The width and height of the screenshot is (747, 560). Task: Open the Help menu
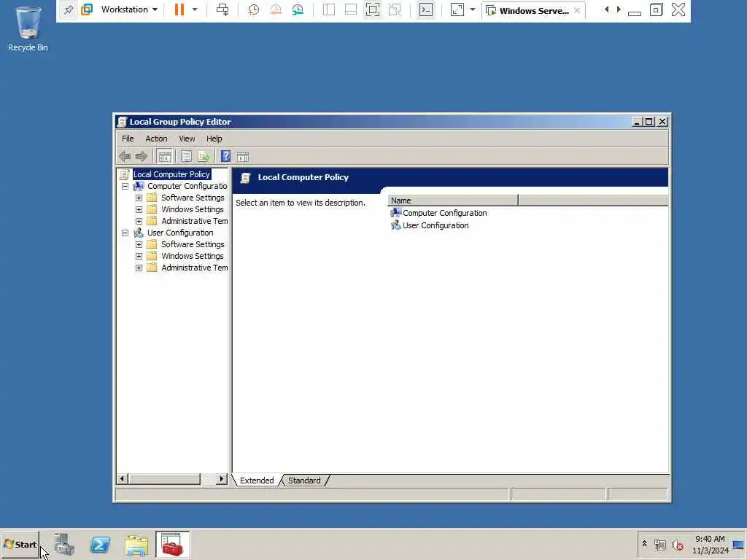[214, 139]
